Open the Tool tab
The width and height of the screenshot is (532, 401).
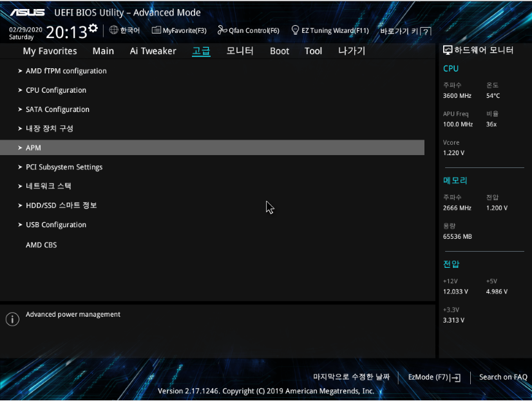click(x=313, y=51)
